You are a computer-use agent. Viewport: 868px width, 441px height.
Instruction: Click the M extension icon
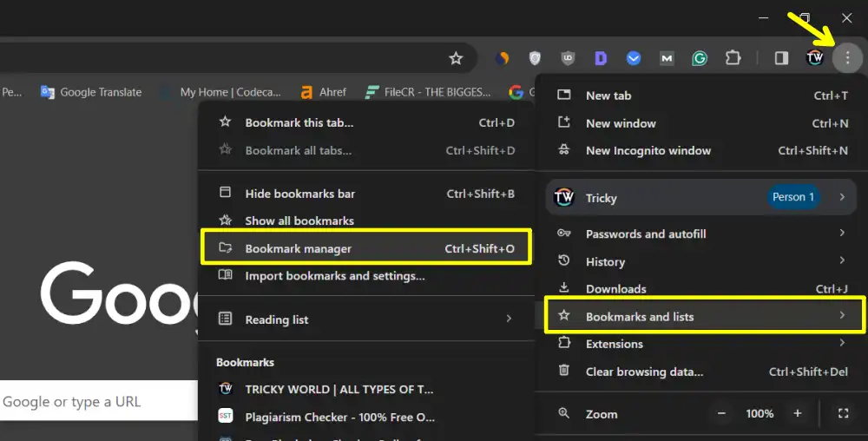(x=667, y=58)
